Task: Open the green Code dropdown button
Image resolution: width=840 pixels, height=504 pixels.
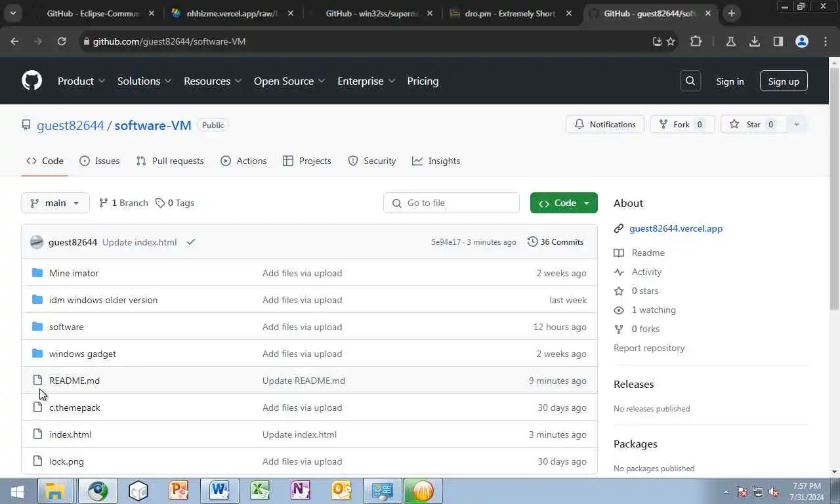Action: [564, 203]
